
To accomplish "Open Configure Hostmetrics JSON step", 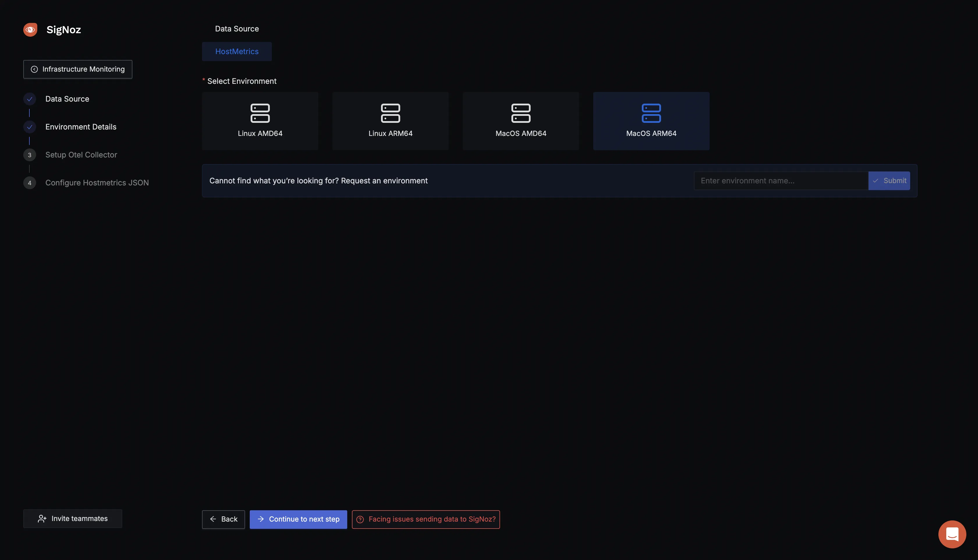I will click(97, 183).
